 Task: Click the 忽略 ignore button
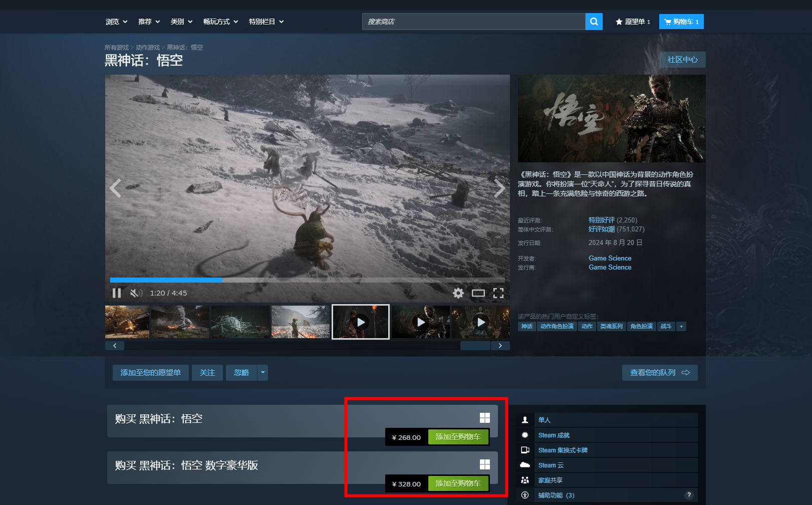click(x=241, y=373)
